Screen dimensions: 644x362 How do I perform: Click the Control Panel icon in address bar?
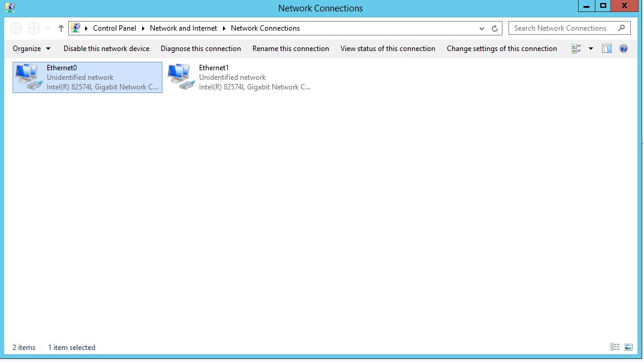point(76,28)
